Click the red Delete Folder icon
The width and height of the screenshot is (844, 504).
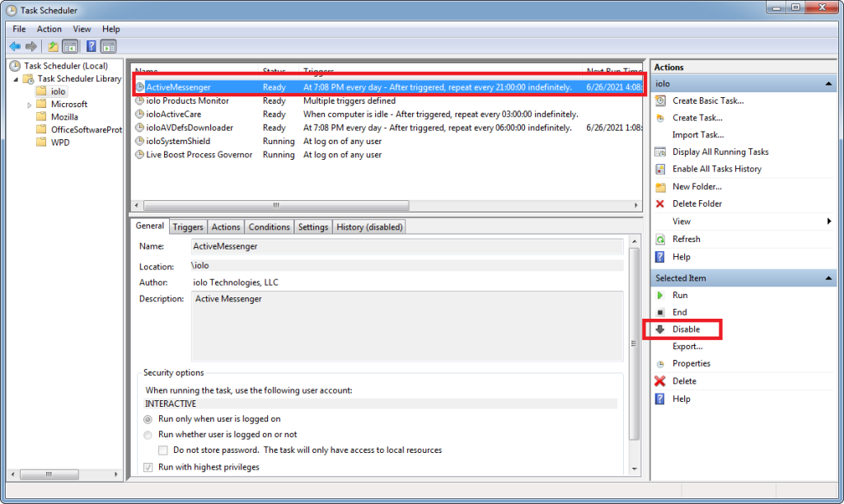point(660,204)
